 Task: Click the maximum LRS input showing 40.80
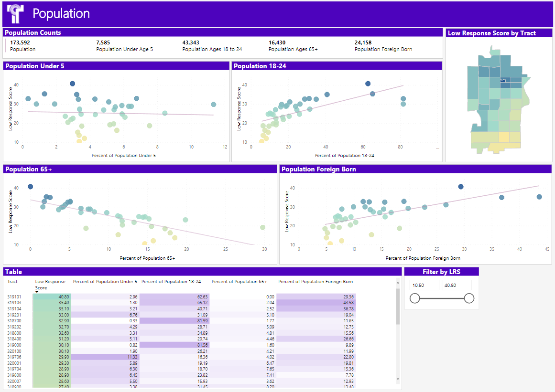click(457, 285)
